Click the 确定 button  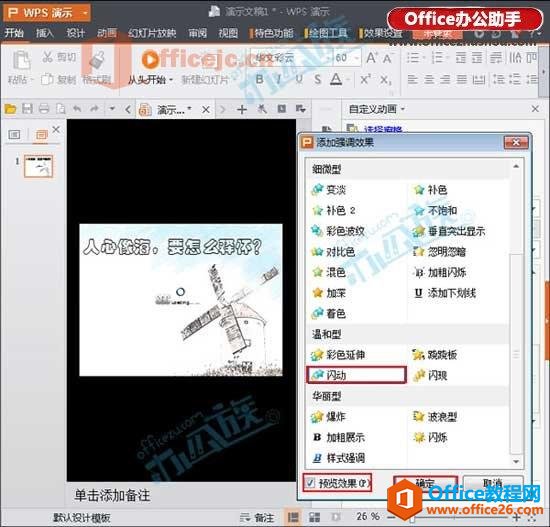point(425,483)
